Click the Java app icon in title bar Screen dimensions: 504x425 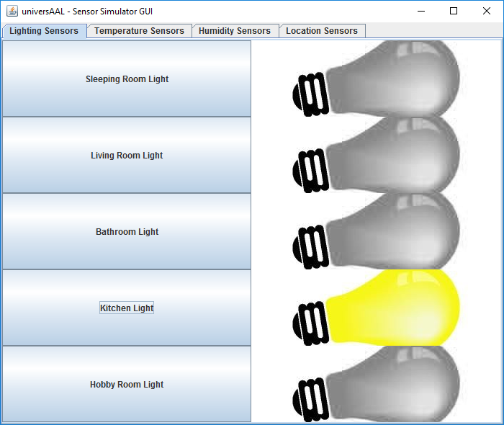coord(12,11)
